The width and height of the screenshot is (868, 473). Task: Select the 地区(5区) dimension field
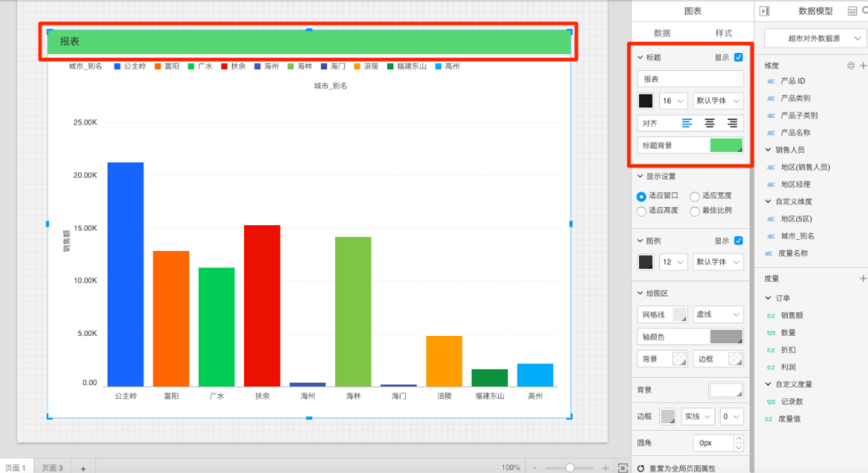pyautogui.click(x=796, y=219)
